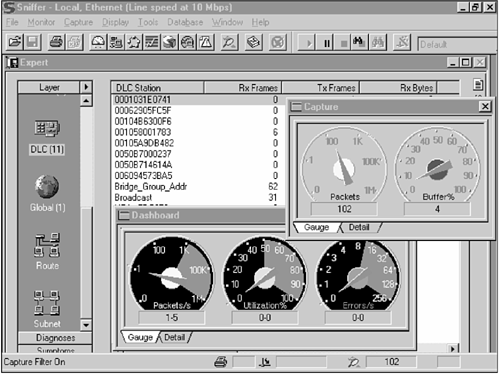This screenshot has height=374, width=500.
Task: Switch to Gauge tab in Dashboard window
Action: coord(140,337)
